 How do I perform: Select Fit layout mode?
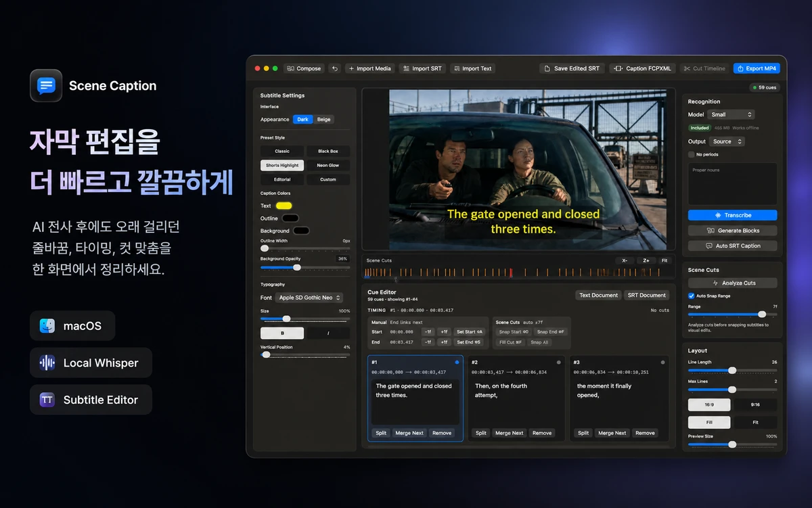(755, 421)
